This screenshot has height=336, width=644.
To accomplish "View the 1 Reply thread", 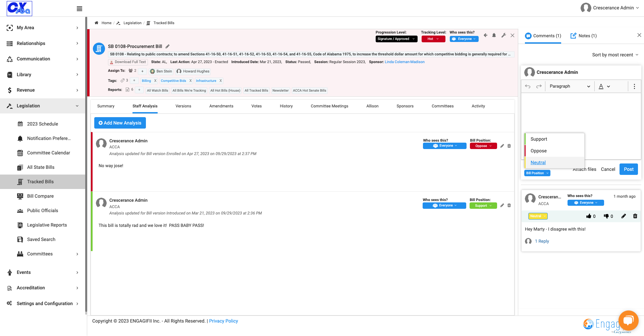I will tap(542, 241).
